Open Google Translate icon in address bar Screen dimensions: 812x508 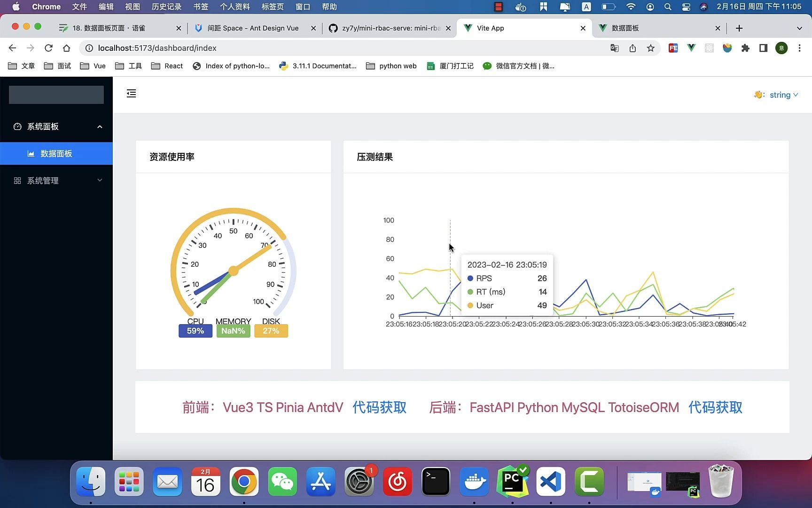(614, 48)
